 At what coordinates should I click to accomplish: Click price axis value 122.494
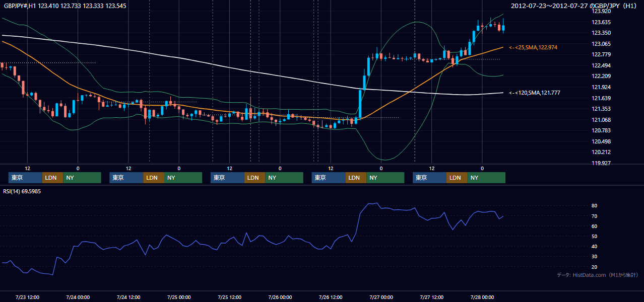(602, 65)
